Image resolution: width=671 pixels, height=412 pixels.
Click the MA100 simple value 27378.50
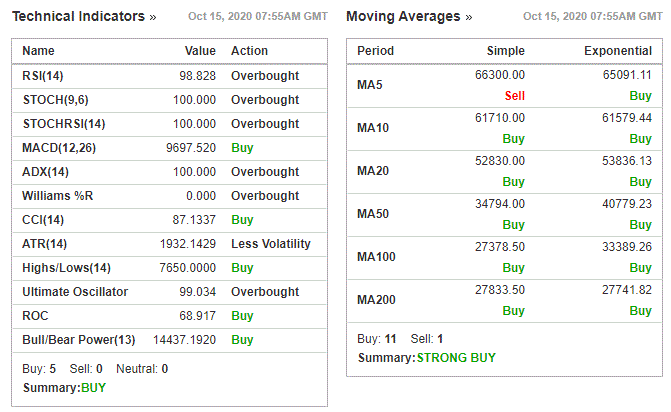(500, 247)
